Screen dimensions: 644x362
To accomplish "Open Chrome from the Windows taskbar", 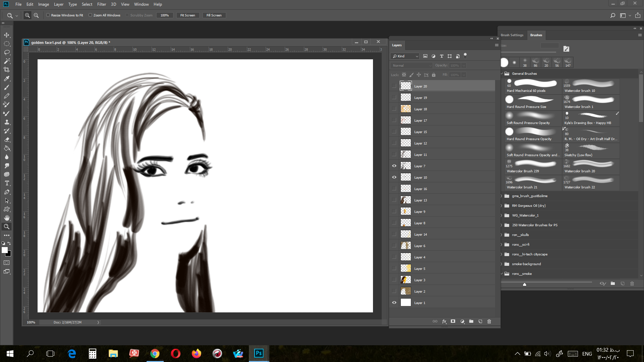I will click(x=155, y=354).
